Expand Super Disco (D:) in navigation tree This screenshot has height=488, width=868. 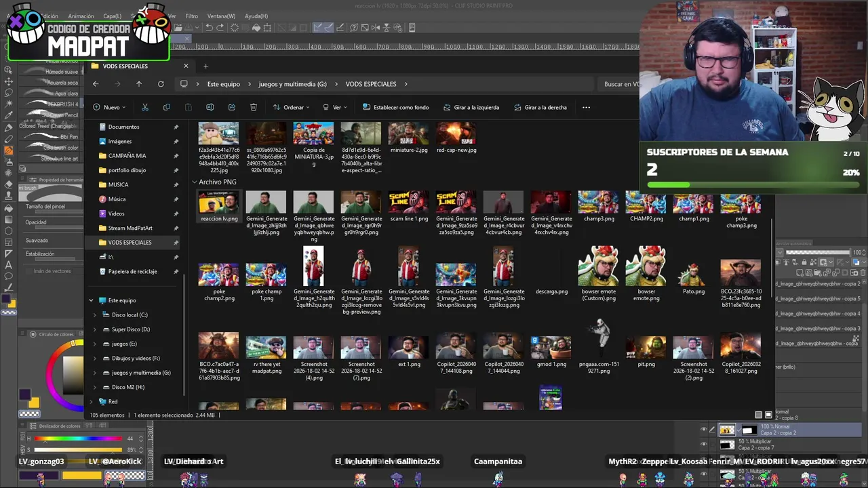(95, 329)
